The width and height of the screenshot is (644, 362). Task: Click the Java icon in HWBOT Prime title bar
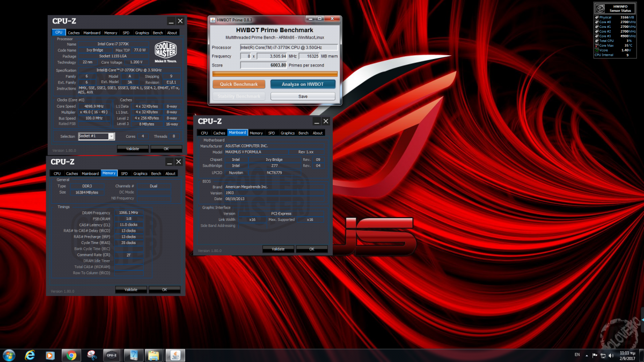tap(213, 20)
